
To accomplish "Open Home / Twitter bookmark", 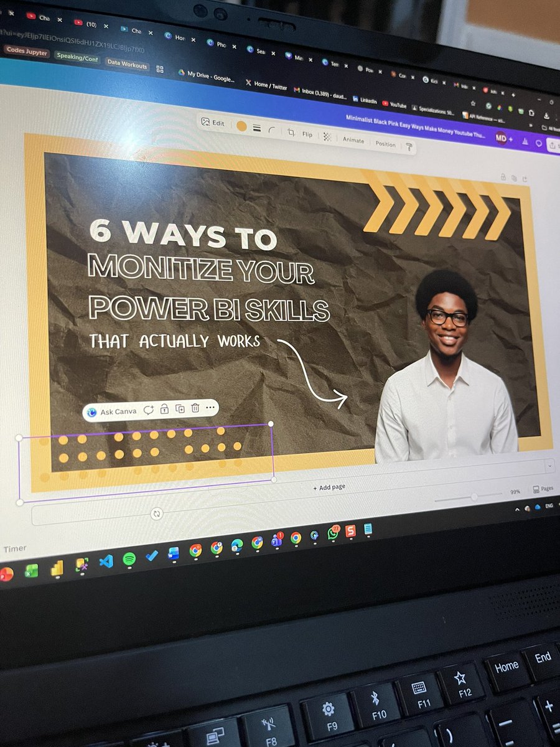I will point(266,86).
